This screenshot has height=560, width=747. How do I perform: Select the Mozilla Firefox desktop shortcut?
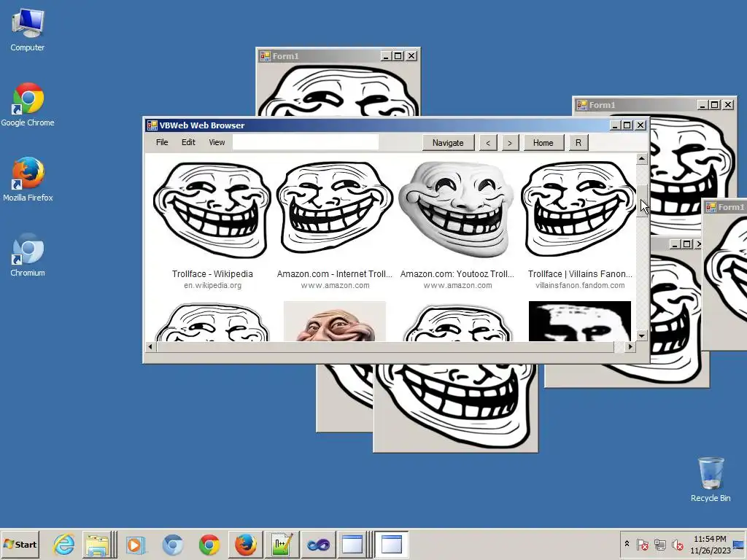tap(28, 179)
